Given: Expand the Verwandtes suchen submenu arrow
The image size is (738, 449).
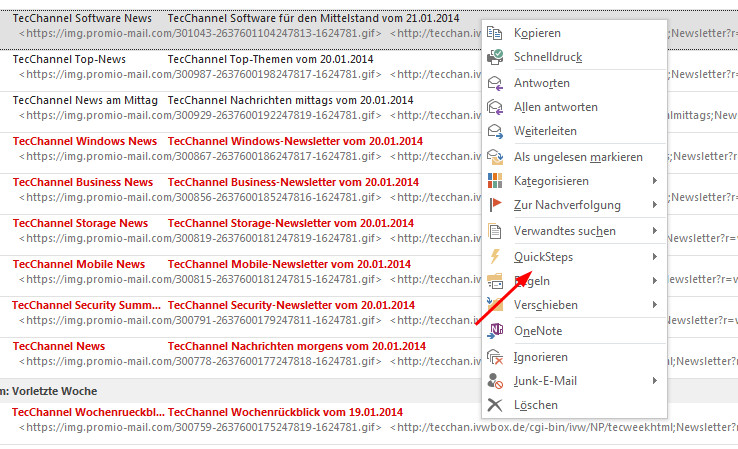Looking at the screenshot, I should (655, 231).
